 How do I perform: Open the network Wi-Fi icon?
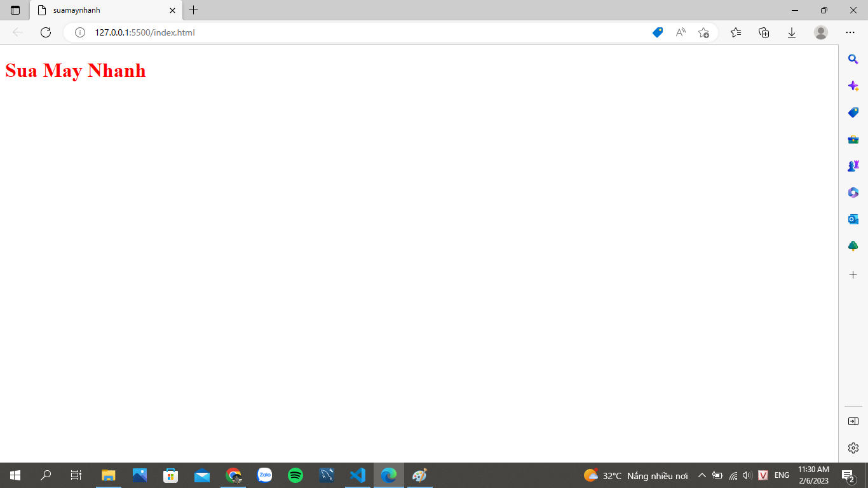point(733,475)
